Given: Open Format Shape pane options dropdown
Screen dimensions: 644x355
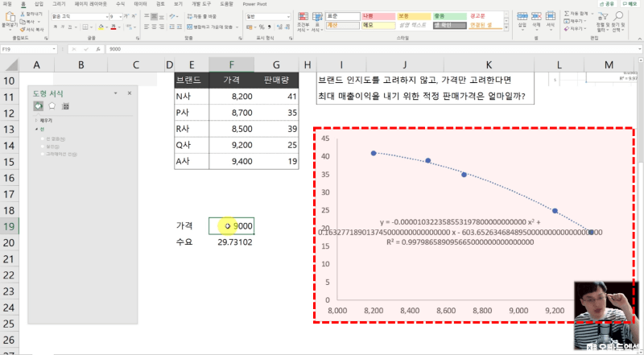Looking at the screenshot, I should pyautogui.click(x=115, y=93).
